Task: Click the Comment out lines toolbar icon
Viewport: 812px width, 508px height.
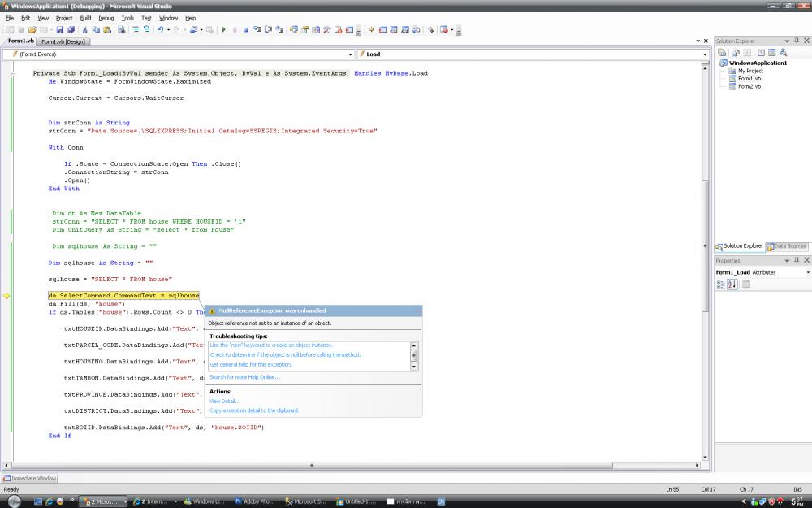Action: (x=136, y=30)
